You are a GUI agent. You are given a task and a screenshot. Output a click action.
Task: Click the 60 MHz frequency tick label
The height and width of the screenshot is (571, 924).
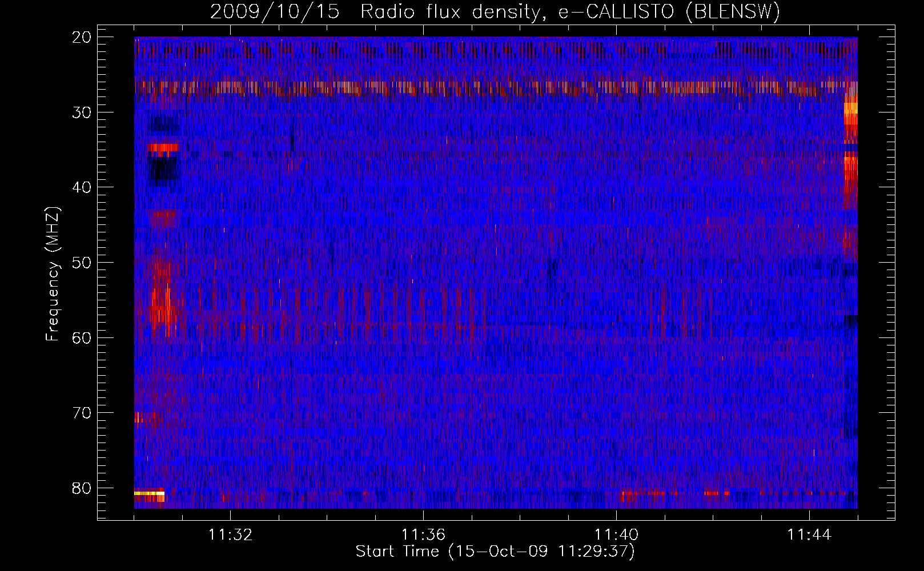tap(82, 337)
